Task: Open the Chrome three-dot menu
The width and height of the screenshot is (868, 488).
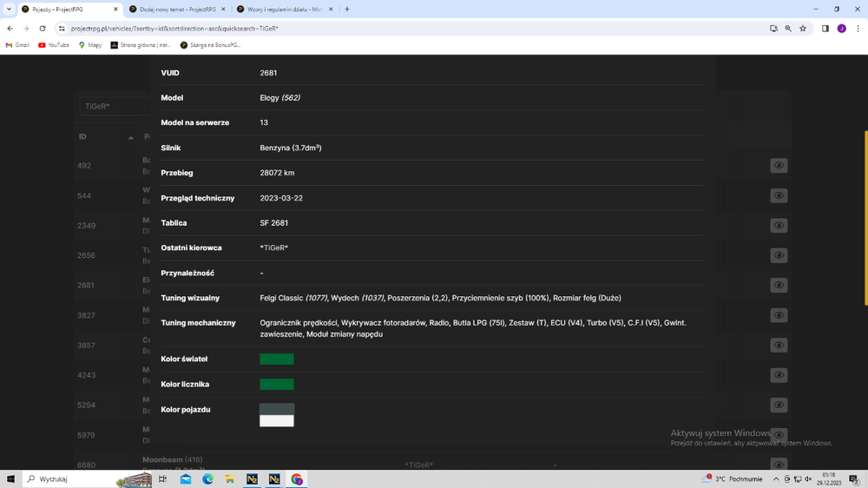Action: [x=858, y=29]
